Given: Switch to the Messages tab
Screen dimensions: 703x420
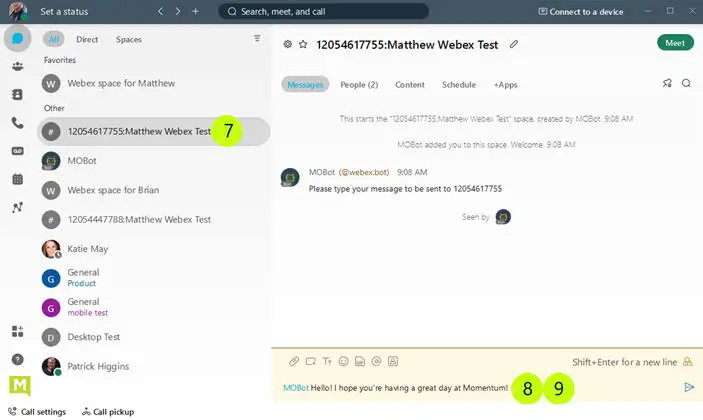Looking at the screenshot, I should tap(305, 84).
